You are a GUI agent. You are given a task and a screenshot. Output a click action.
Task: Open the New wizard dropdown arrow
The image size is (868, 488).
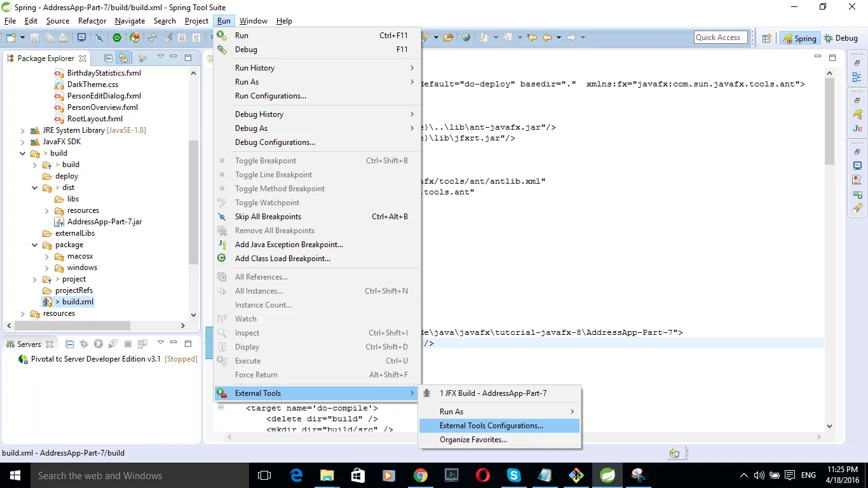[21, 38]
